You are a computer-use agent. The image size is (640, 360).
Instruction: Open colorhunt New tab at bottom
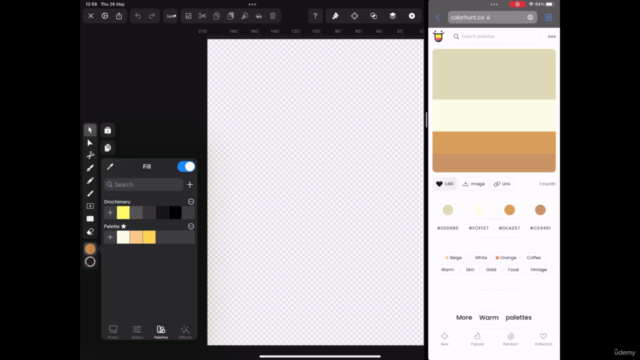click(444, 339)
